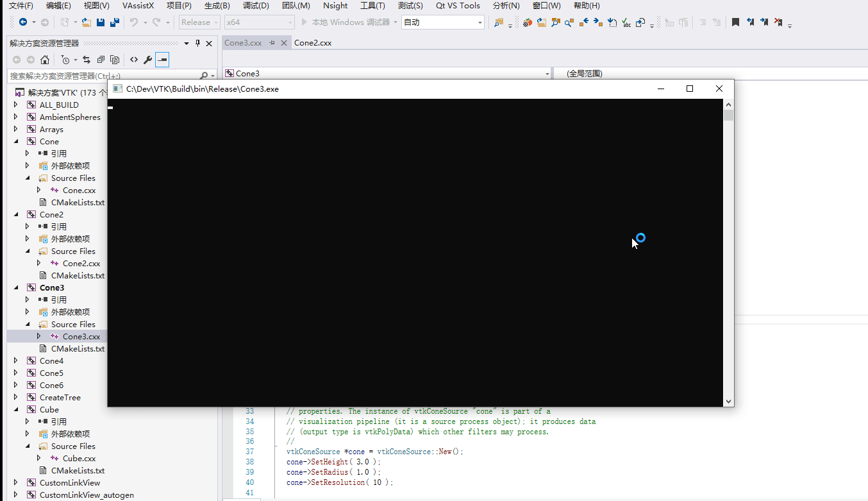Screen dimensions: 868x501
Task: Collapse the Cone project node
Action: pos(15,141)
